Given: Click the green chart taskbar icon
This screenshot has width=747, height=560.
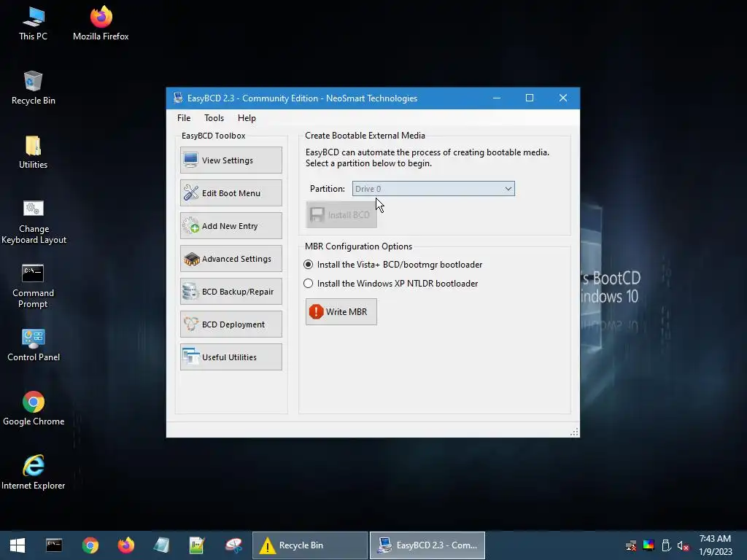Looking at the screenshot, I should coord(197,545).
